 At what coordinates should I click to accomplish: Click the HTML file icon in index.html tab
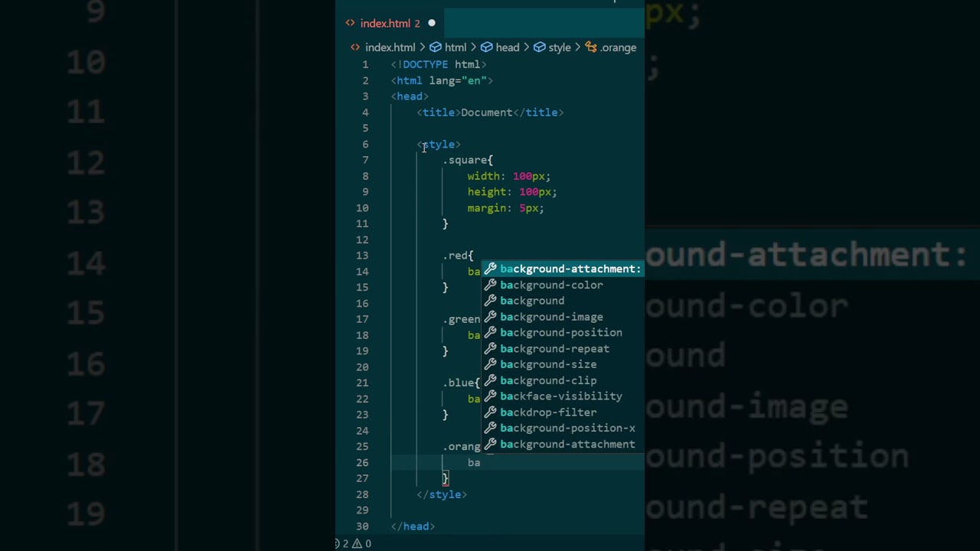(350, 23)
